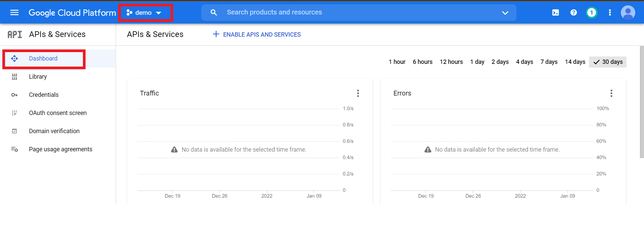Image resolution: width=644 pixels, height=234 pixels.
Task: Open notifications badge showing 1
Action: [x=592, y=12]
